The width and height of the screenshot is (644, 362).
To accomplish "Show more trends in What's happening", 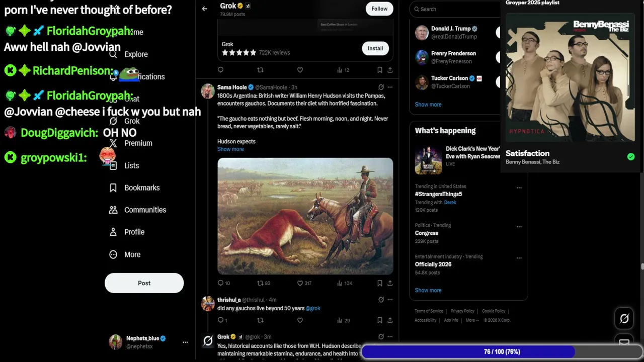I will click(x=428, y=290).
